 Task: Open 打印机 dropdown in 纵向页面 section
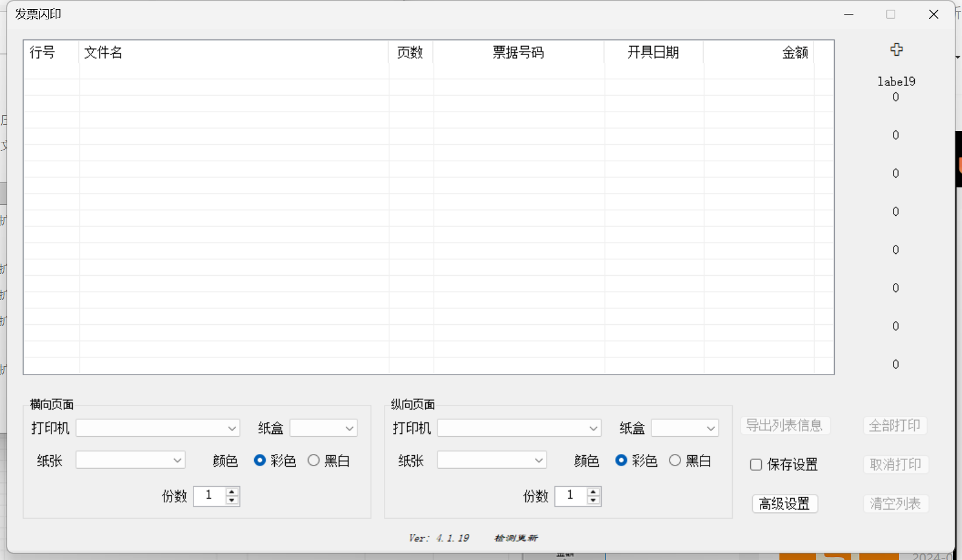pyautogui.click(x=519, y=428)
